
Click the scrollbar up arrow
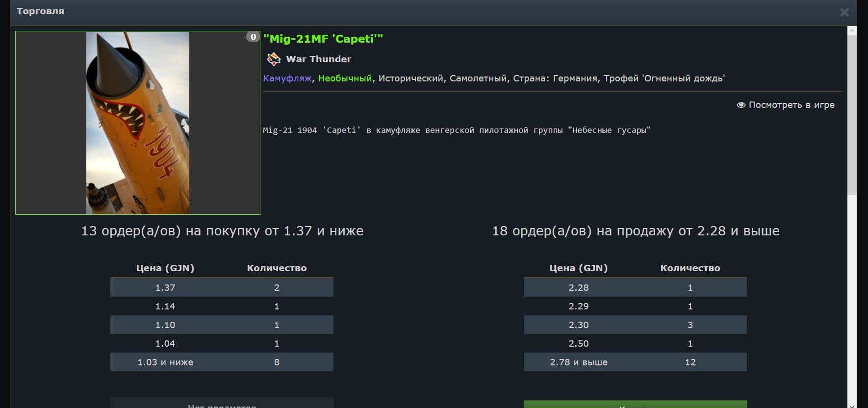[x=852, y=30]
